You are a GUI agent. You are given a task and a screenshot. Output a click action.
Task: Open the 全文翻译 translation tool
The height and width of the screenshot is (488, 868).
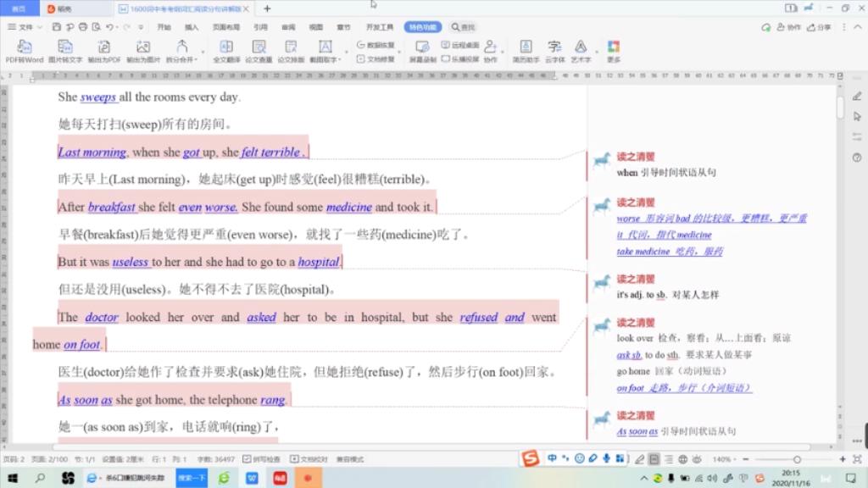click(226, 47)
